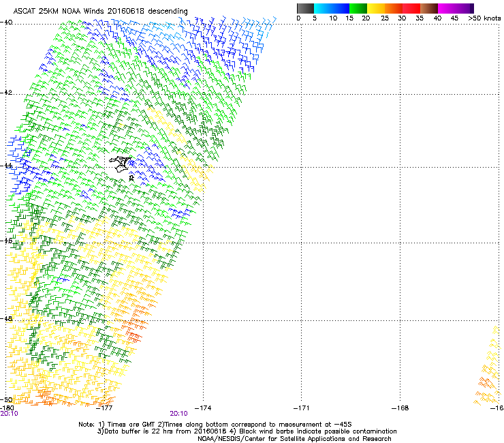Click the gray 0-5 knots color swatch

tap(305, 8)
